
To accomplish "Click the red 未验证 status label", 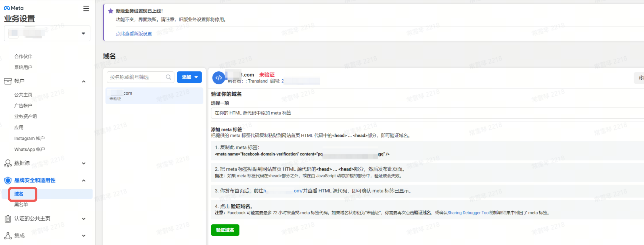I will click(267, 75).
